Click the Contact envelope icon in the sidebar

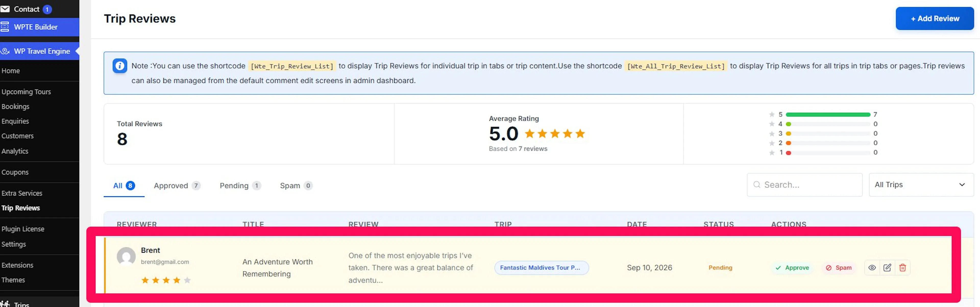point(5,9)
